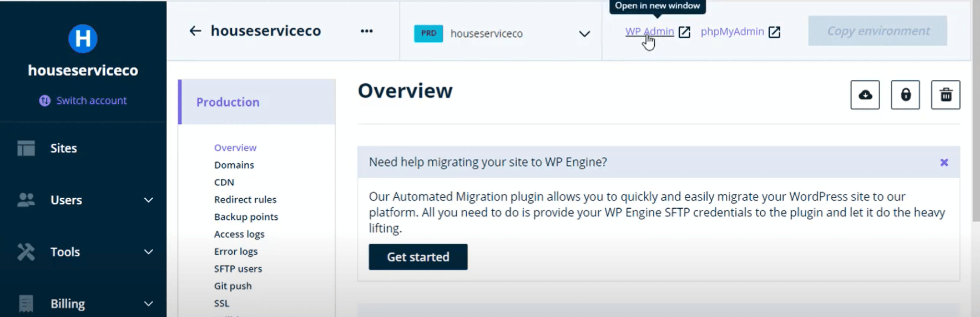This screenshot has width=980, height=317.
Task: Click Copy environment button
Action: point(878,31)
